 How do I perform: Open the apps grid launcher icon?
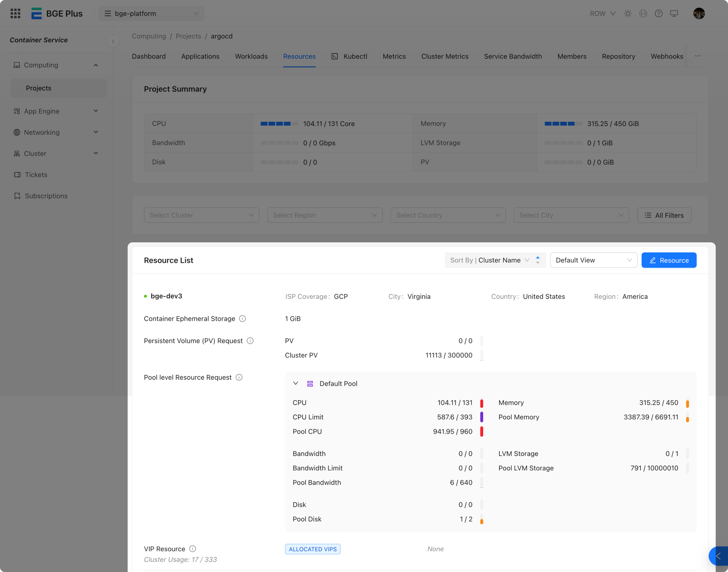(15, 13)
